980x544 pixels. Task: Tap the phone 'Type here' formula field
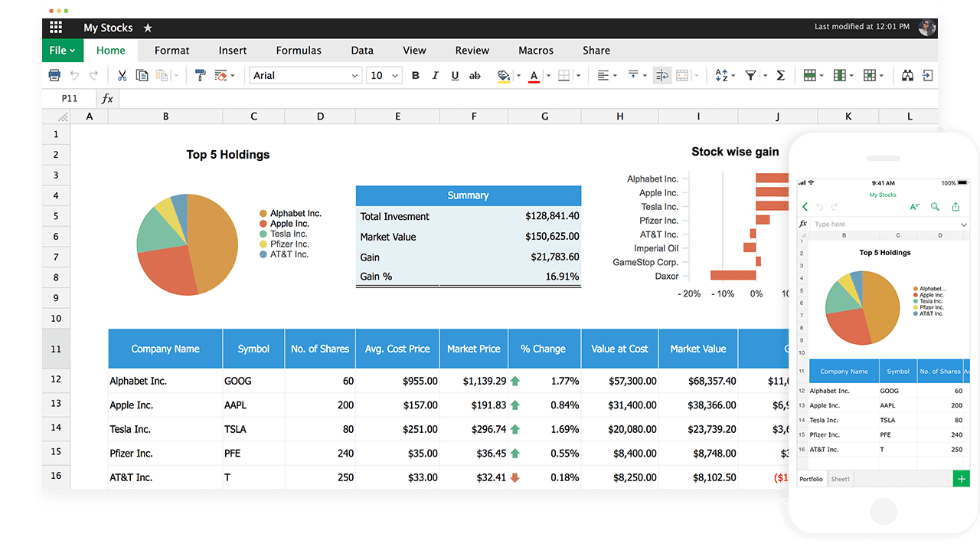click(885, 224)
